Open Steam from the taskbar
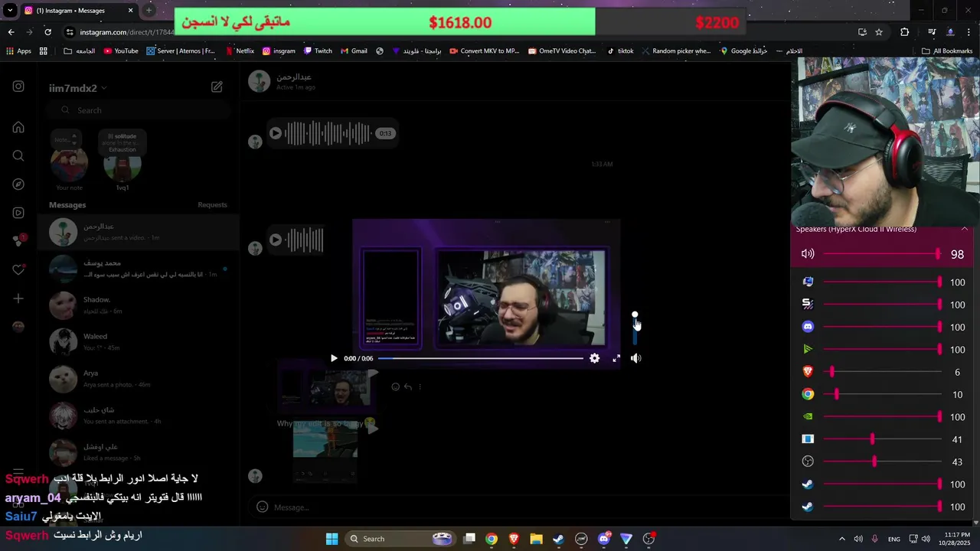The height and width of the screenshot is (551, 980). point(559,539)
